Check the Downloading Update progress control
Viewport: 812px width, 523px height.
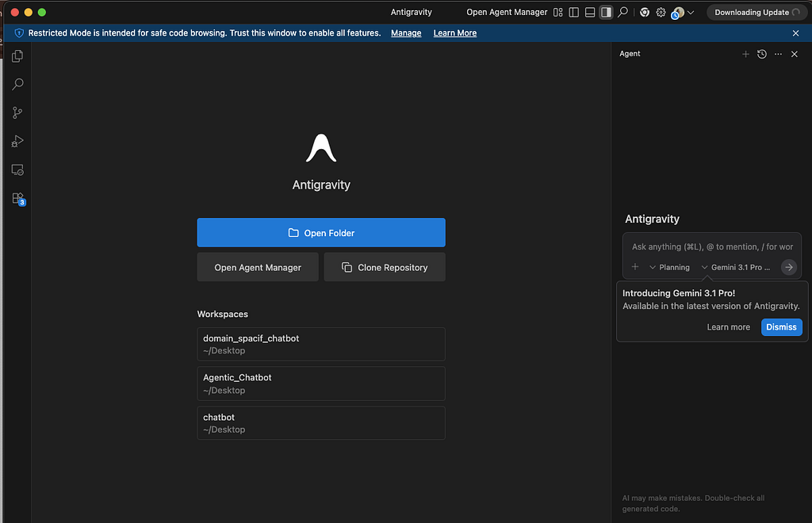pyautogui.click(x=756, y=12)
